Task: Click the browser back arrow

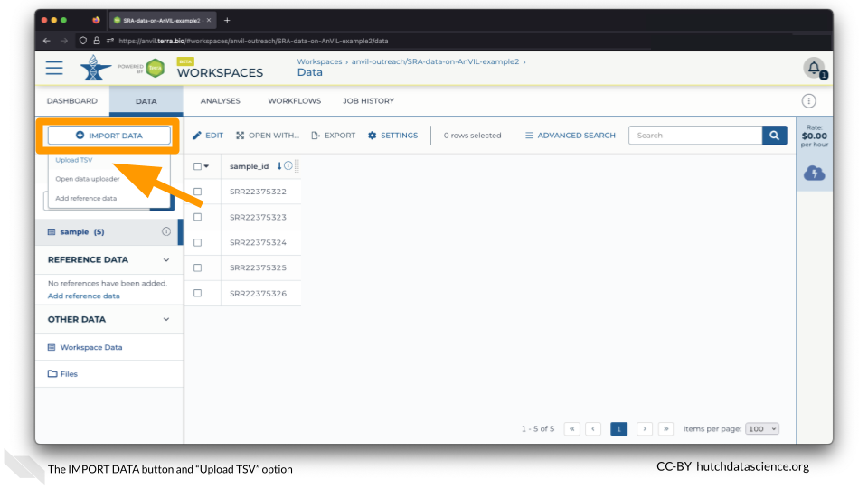Action: coord(46,41)
